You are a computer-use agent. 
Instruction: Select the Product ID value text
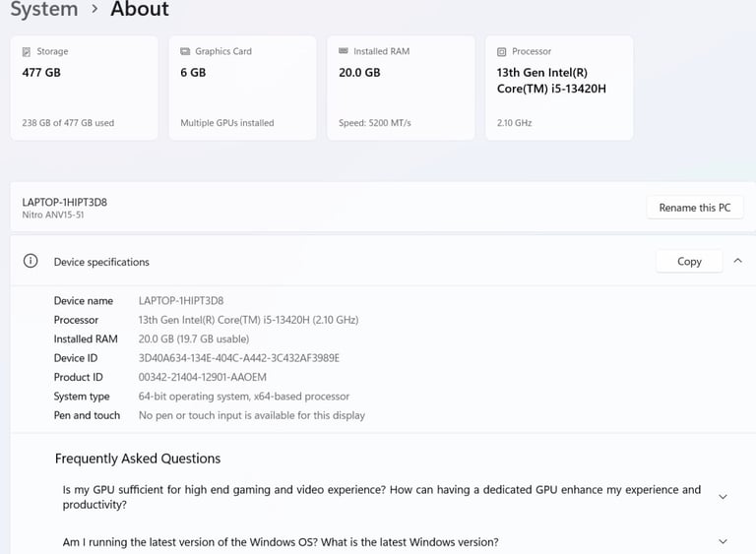(203, 377)
